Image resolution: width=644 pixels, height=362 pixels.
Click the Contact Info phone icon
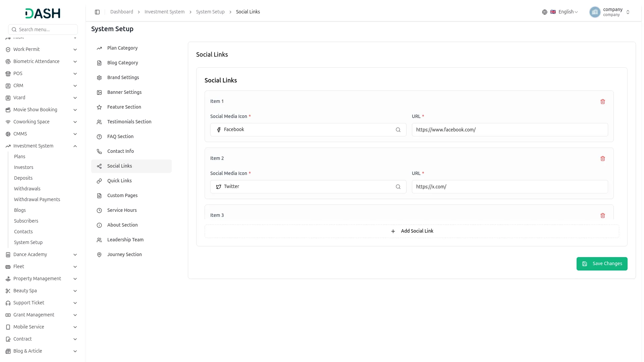(x=99, y=152)
